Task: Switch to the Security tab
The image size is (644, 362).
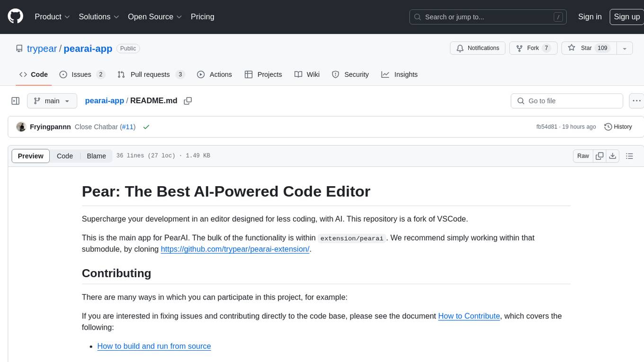Action: click(x=350, y=74)
